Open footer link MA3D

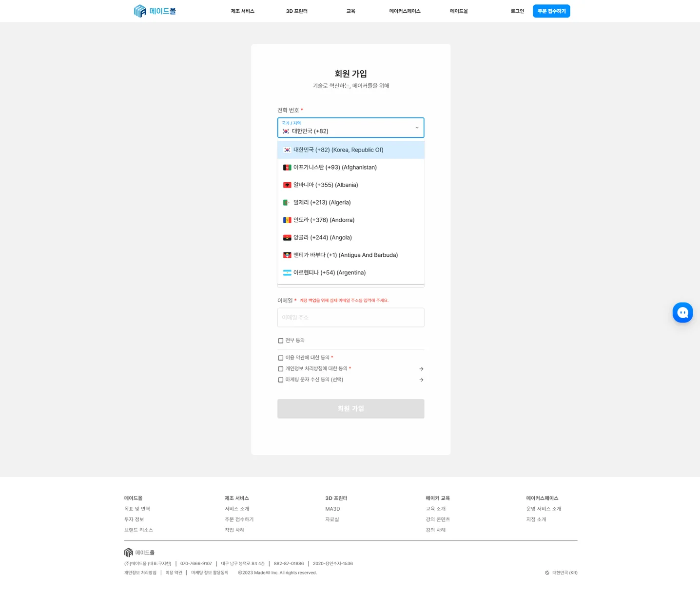coord(332,509)
